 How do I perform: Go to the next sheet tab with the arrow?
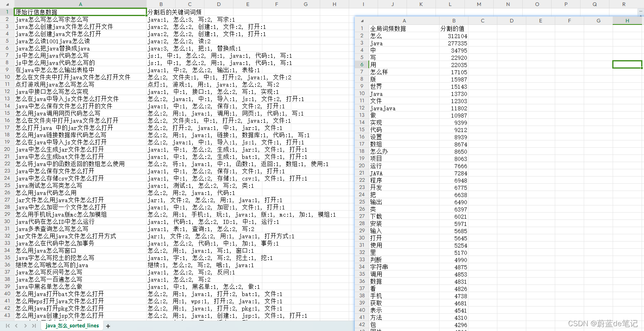(x=25, y=326)
